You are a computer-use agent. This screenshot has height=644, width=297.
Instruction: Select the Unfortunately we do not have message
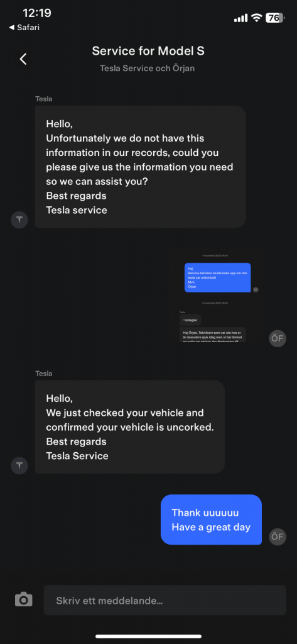tap(140, 167)
